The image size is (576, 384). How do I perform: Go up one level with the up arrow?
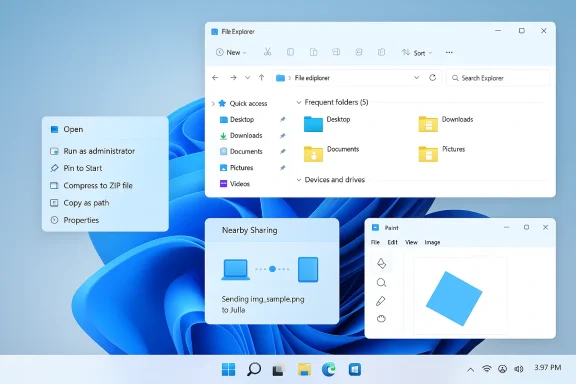click(262, 78)
